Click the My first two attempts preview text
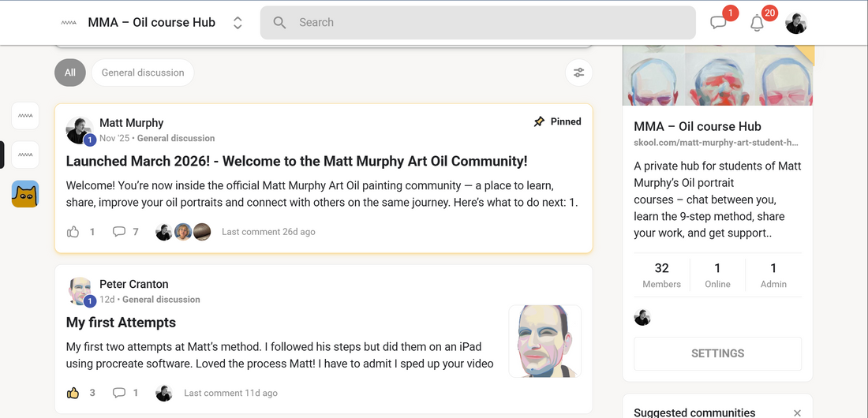The image size is (868, 418). (x=279, y=356)
